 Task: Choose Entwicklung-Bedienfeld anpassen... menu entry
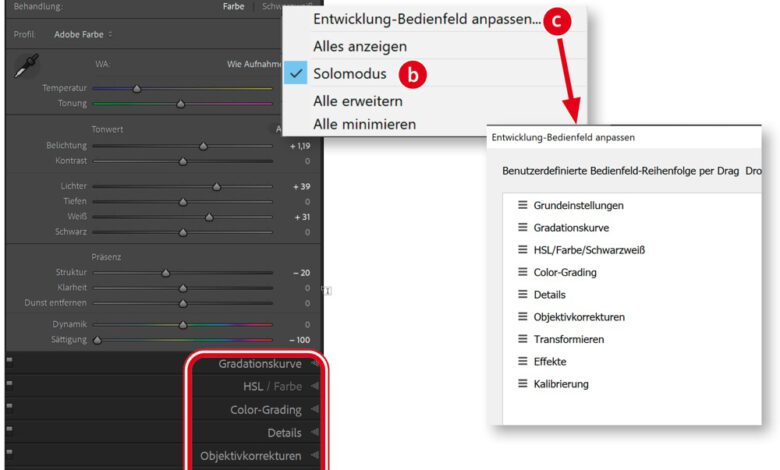click(427, 19)
